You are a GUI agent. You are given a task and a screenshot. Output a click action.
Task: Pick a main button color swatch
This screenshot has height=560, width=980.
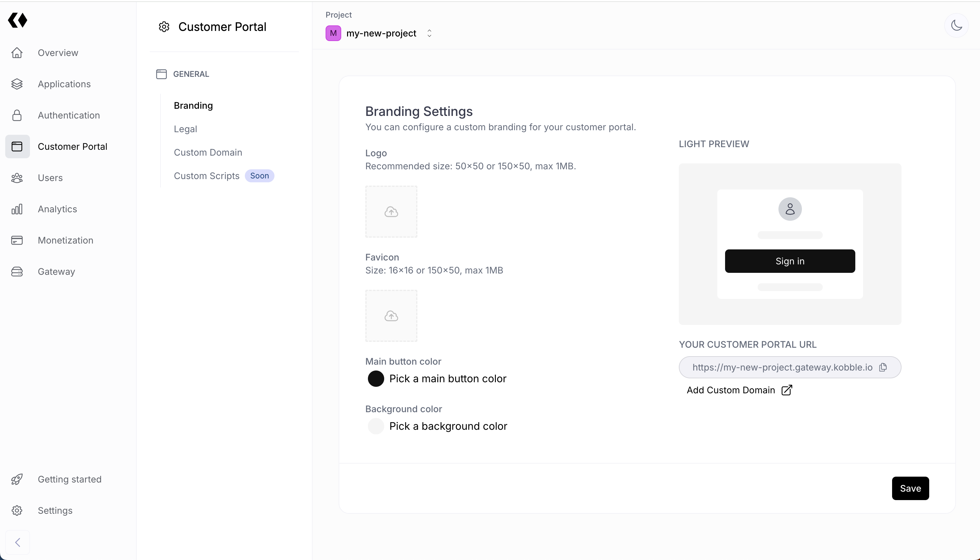coord(376,379)
